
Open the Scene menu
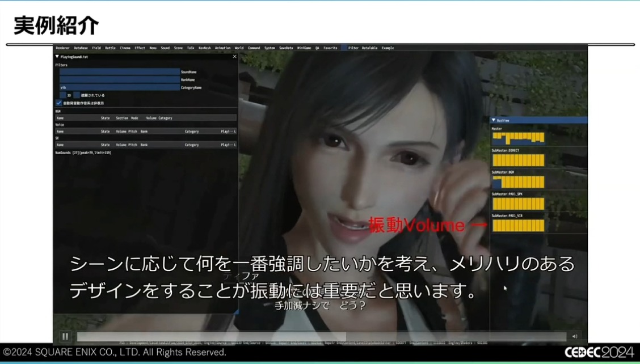[178, 48]
